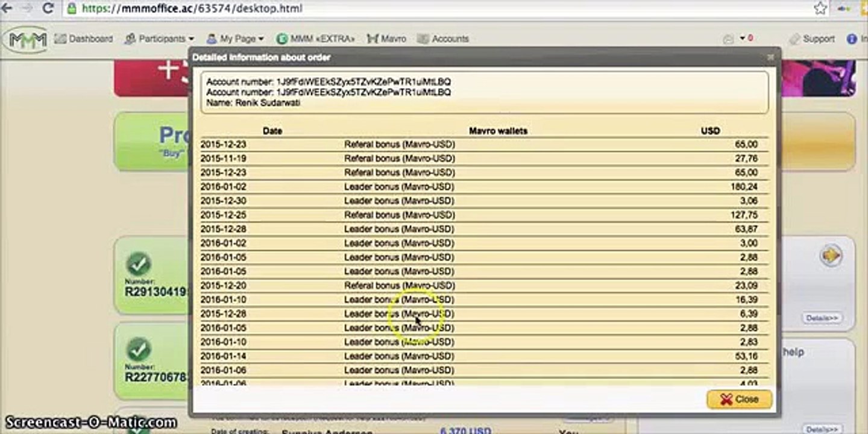Click the dialog title "Detailed information about order"
Image resolution: width=868 pixels, height=434 pixels.
(x=261, y=57)
